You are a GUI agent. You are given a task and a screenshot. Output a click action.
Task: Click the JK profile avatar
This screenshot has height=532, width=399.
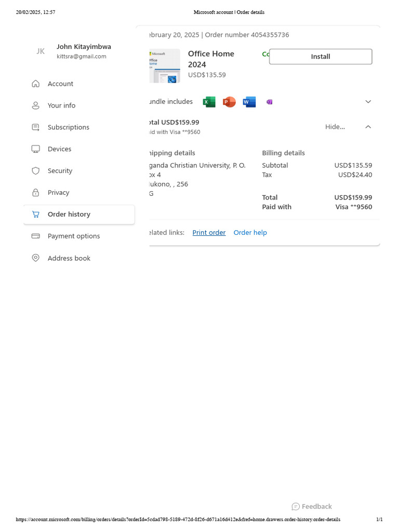[x=41, y=51]
